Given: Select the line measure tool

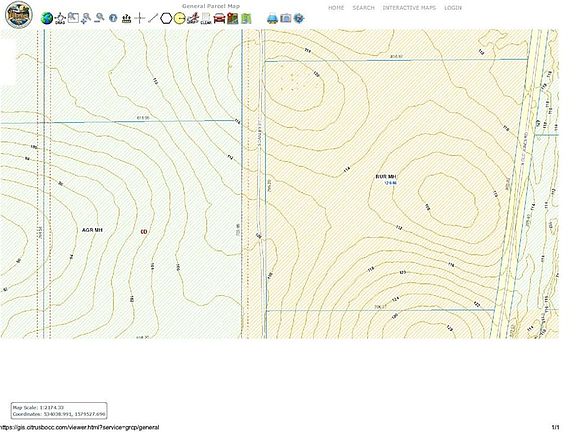Looking at the screenshot, I should point(153,18).
